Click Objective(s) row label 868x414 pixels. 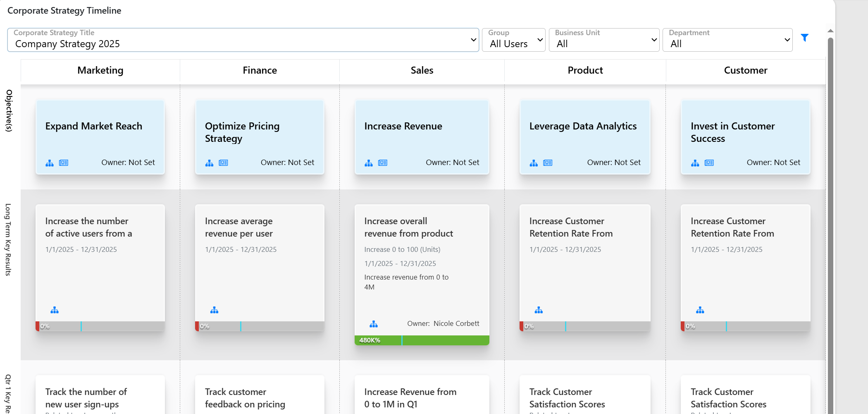click(x=9, y=111)
